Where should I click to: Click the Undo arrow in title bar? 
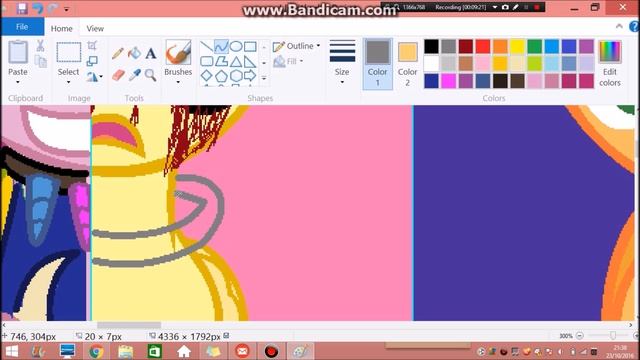point(38,8)
